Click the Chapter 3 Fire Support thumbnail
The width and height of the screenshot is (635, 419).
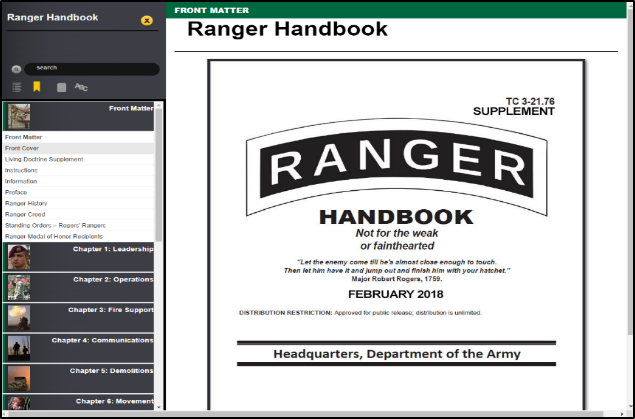[19, 318]
